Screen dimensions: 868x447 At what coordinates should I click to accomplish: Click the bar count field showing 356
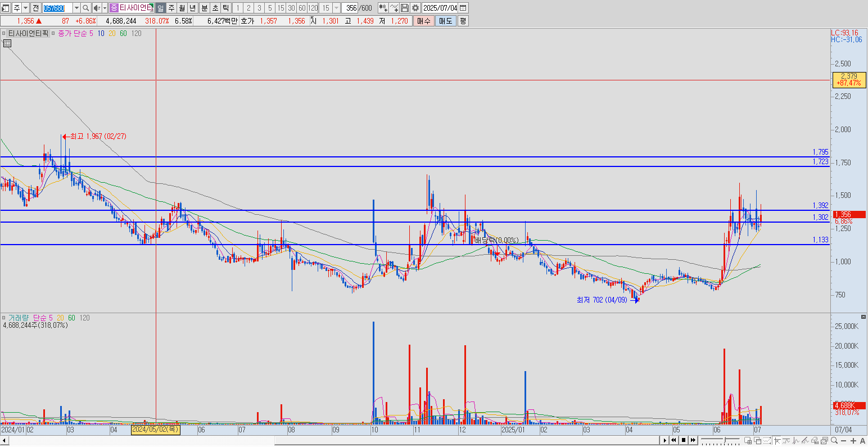[x=351, y=8]
